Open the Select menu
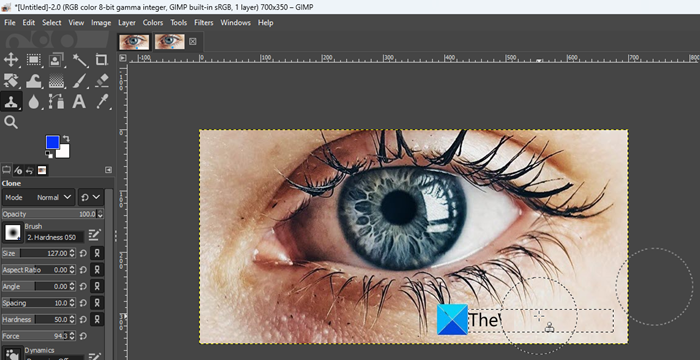This screenshot has width=700, height=360. pyautogui.click(x=52, y=22)
